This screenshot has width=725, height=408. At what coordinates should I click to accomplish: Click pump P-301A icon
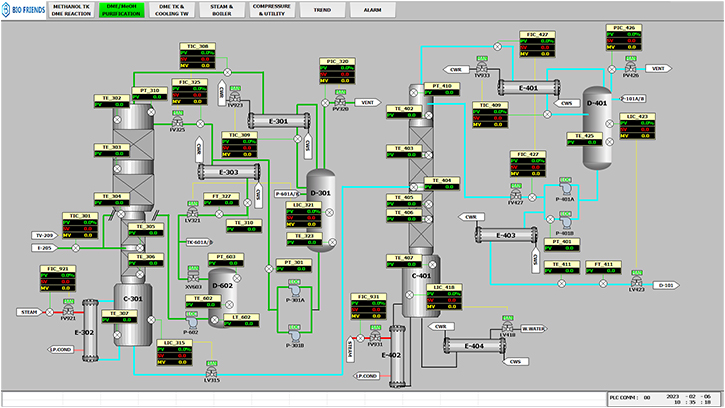click(295, 290)
